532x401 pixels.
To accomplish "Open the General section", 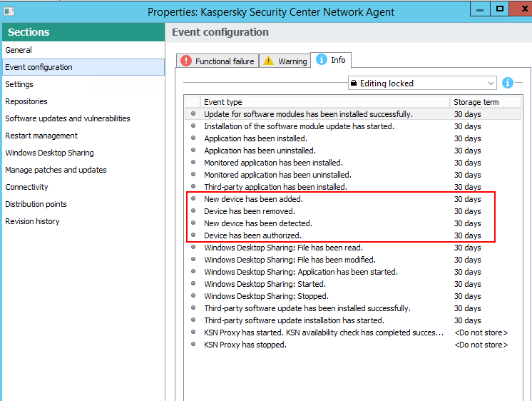I will [x=83, y=50].
